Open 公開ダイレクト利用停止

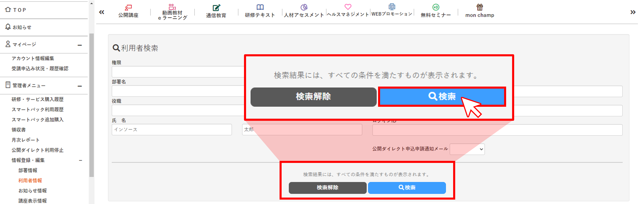(37, 150)
